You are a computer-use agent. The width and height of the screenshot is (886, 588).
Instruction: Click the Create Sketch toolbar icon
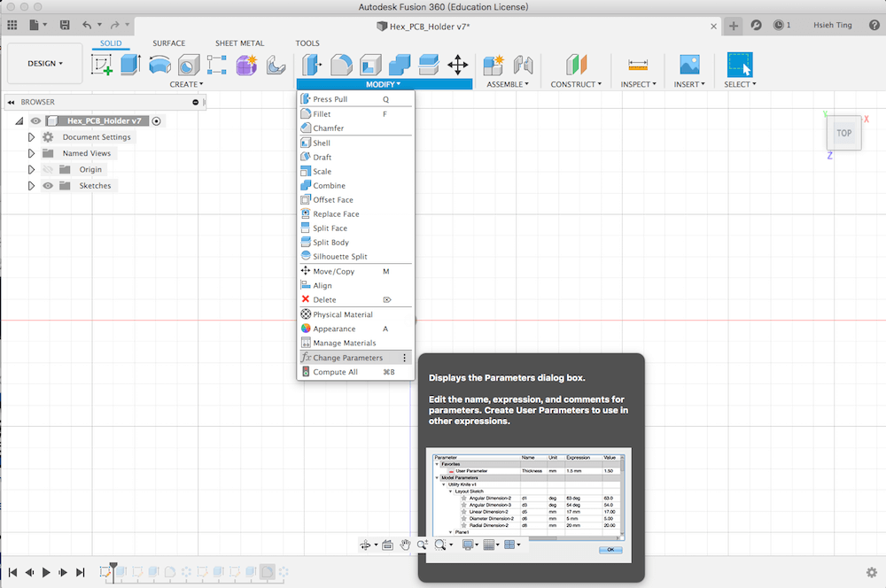(102, 65)
